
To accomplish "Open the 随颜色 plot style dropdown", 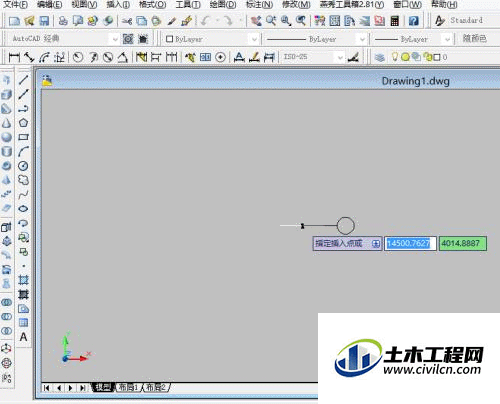I will pos(474,39).
